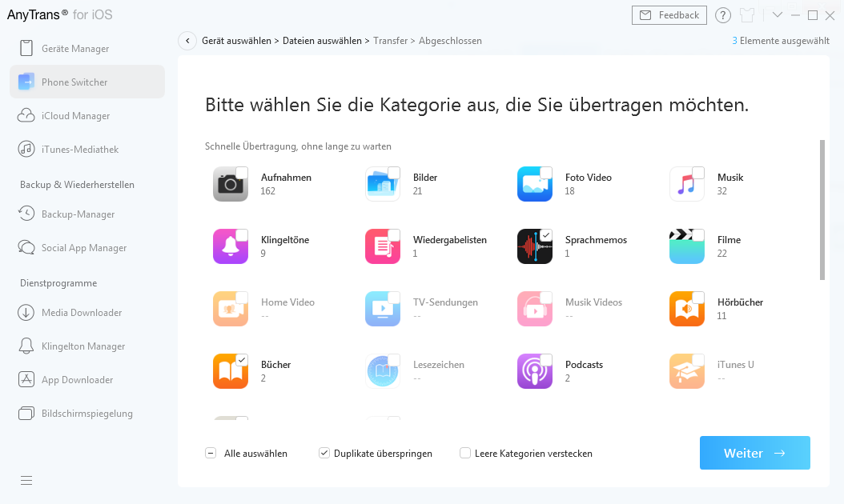This screenshot has width=844, height=504.
Task: Tick the Podcasts checkbox
Action: coord(546,360)
